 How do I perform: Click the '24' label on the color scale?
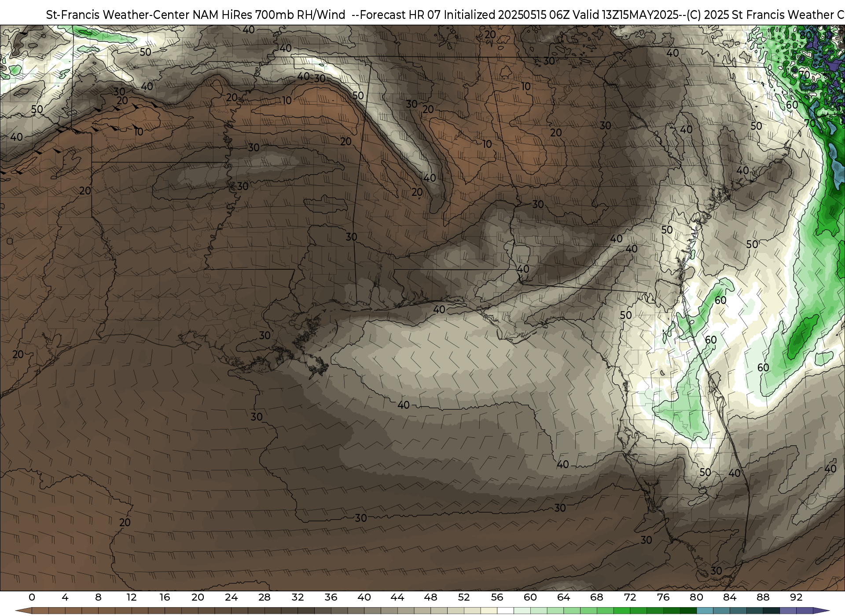231,597
